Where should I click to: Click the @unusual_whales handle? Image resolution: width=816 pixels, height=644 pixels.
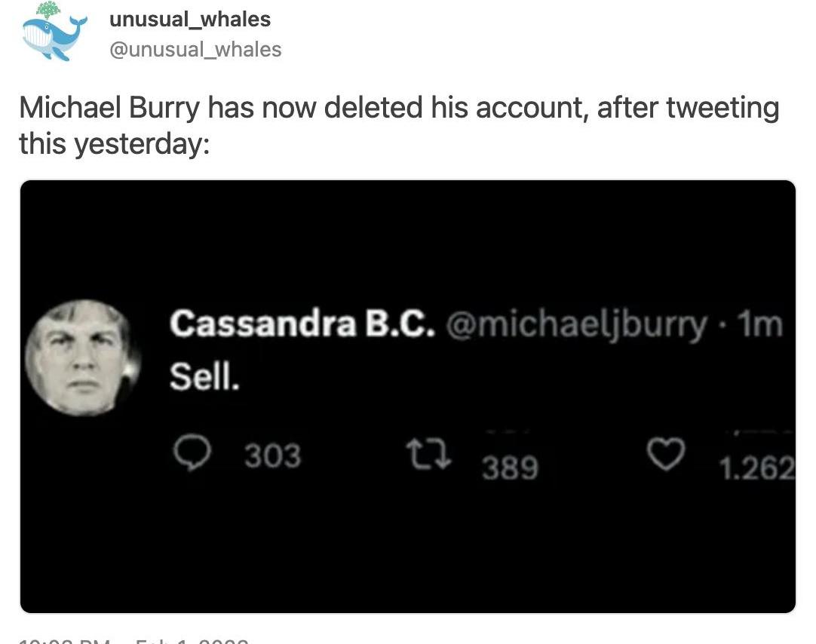point(195,50)
